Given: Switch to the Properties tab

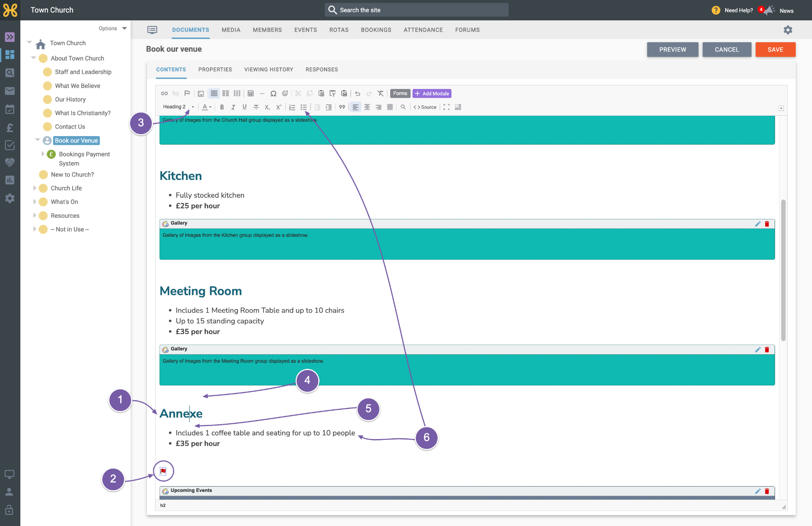Looking at the screenshot, I should click(x=215, y=69).
